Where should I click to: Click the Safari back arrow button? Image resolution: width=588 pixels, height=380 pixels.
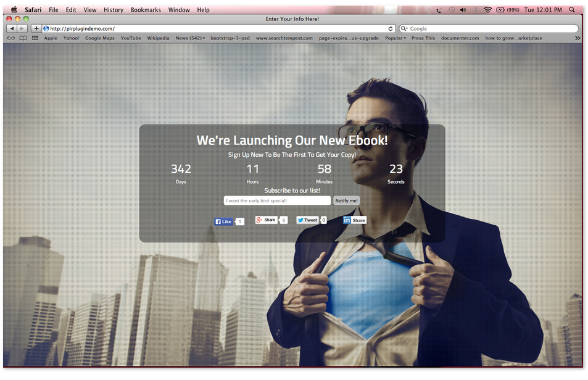[x=12, y=28]
